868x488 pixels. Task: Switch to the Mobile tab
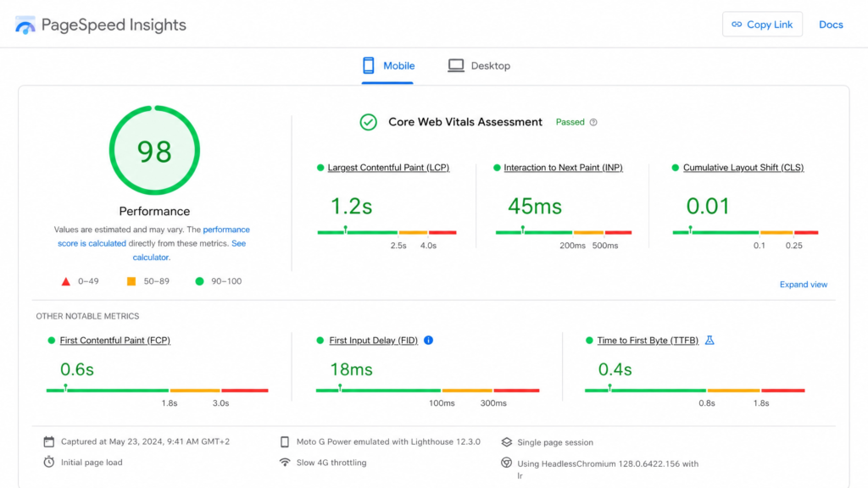coord(387,66)
